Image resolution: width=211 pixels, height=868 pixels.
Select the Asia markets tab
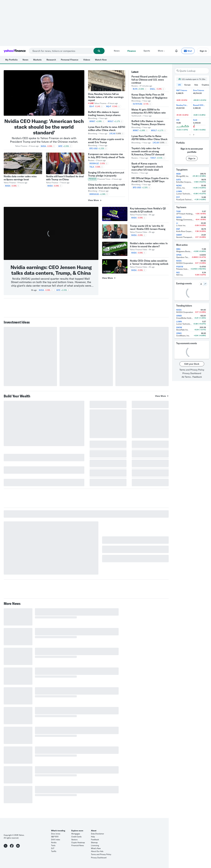coord(196,85)
